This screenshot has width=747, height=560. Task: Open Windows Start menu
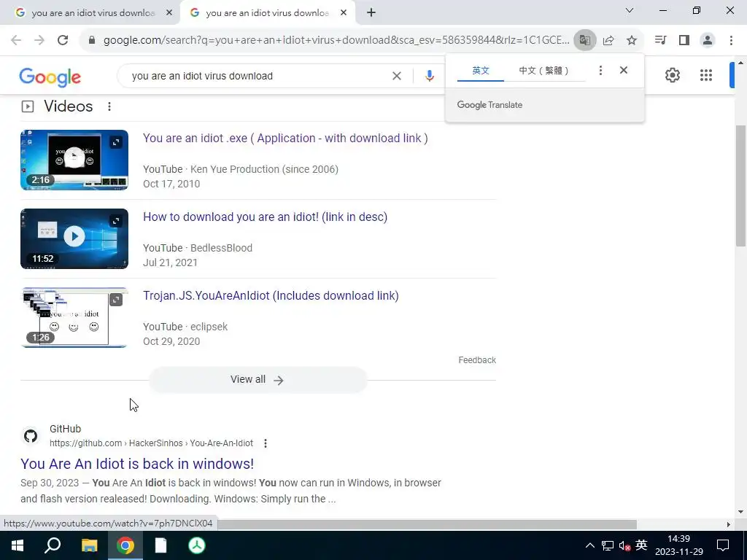(18, 545)
